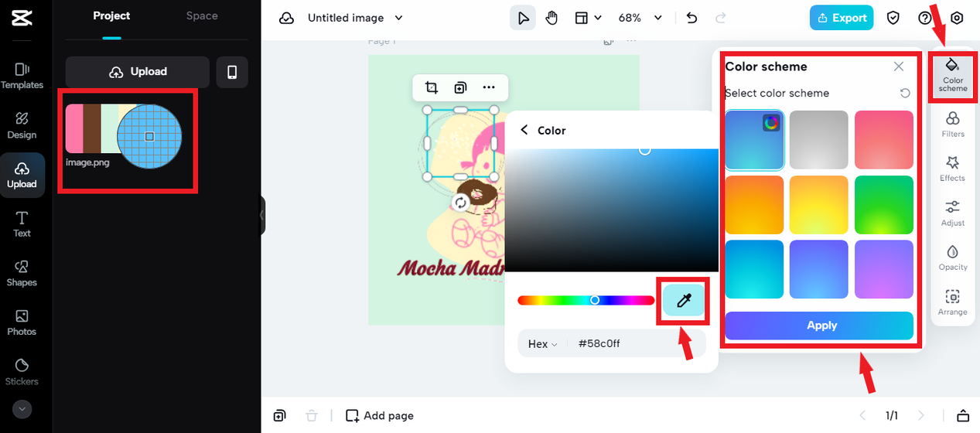Expand more sidebar items with the down arrow
This screenshot has height=433, width=980.
pos(22,408)
